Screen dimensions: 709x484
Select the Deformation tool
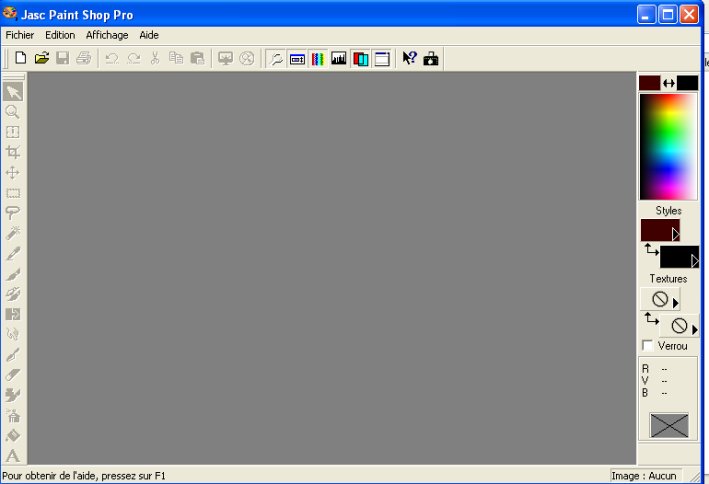(13, 132)
